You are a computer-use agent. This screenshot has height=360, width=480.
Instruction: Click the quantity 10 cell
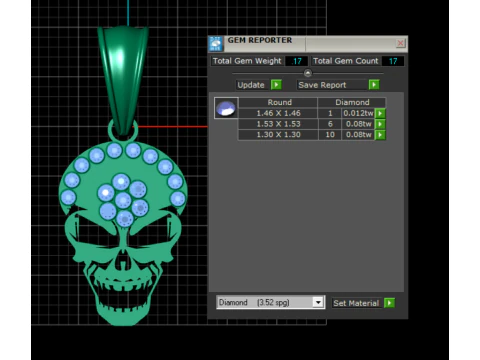pos(330,135)
